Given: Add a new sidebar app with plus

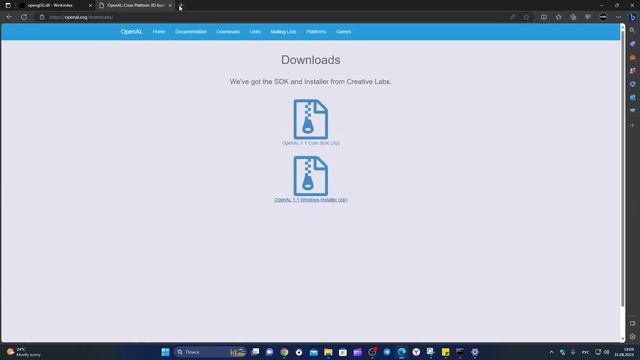Looking at the screenshot, I should click(632, 125).
